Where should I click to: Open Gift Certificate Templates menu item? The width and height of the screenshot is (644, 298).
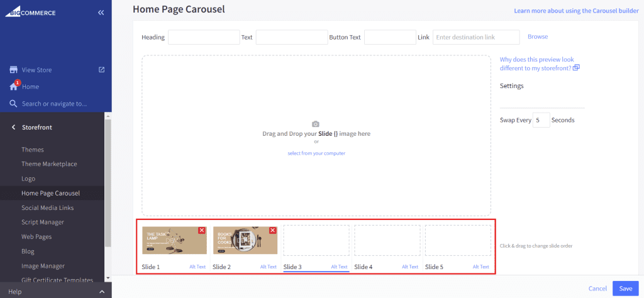point(57,280)
